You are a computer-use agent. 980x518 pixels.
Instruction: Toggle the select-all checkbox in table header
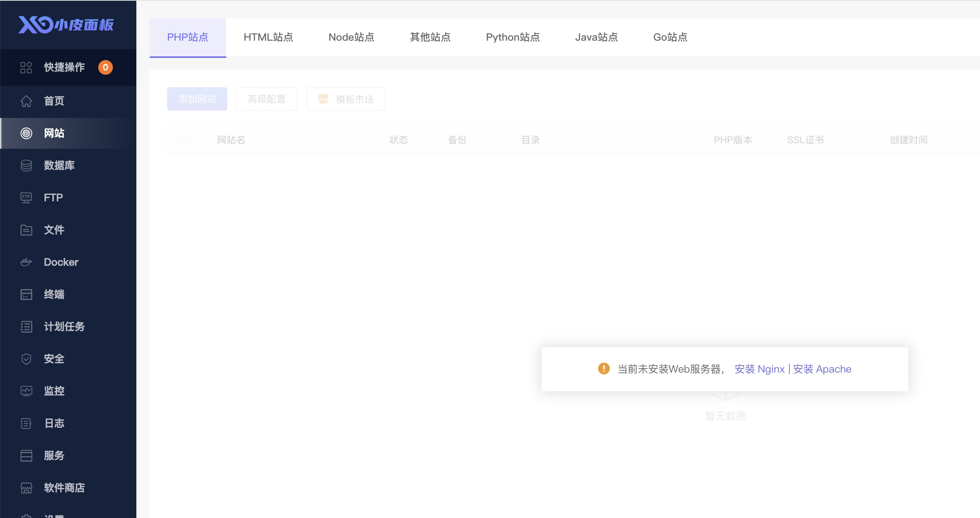[184, 140]
